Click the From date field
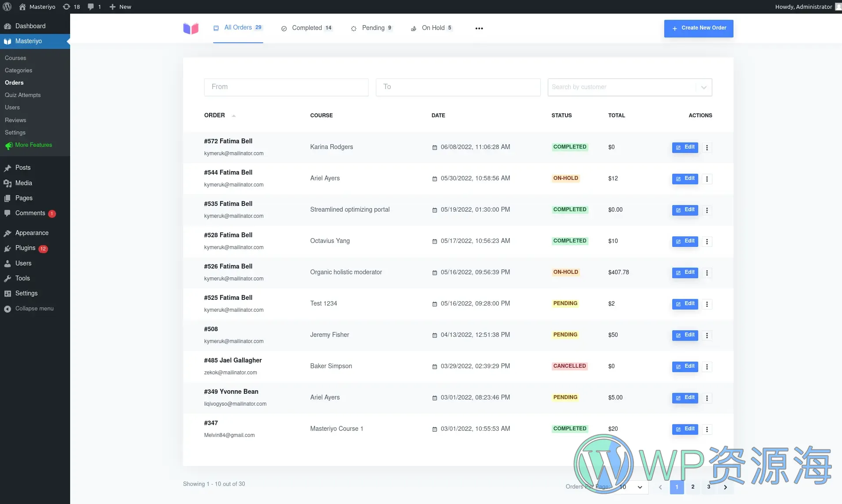Image resolution: width=842 pixels, height=504 pixels. 286,87
